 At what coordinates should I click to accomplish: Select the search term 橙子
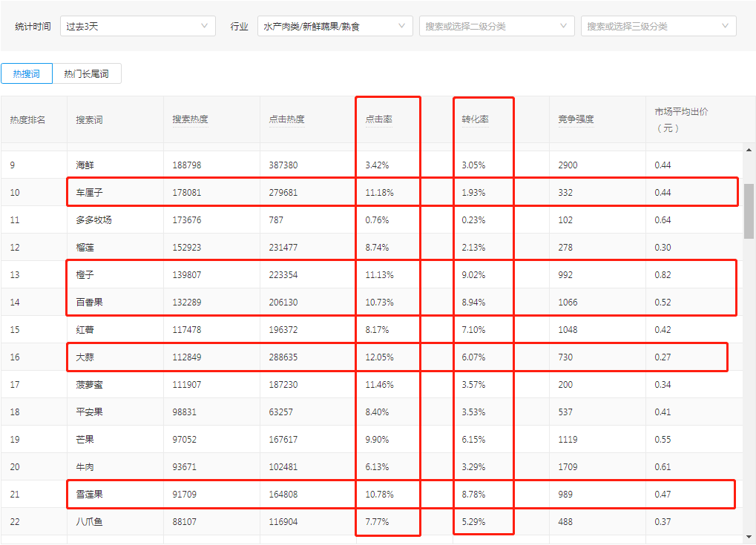85,275
